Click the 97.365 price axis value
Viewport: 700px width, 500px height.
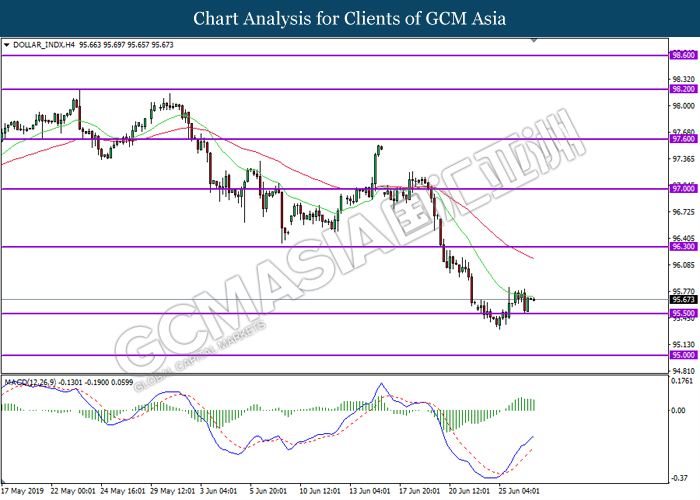click(683, 159)
